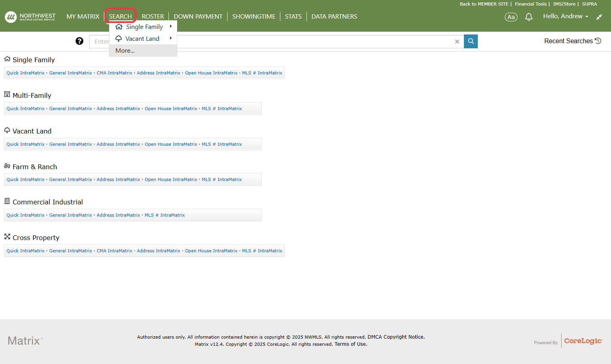Open Financial Tools link

531,4
